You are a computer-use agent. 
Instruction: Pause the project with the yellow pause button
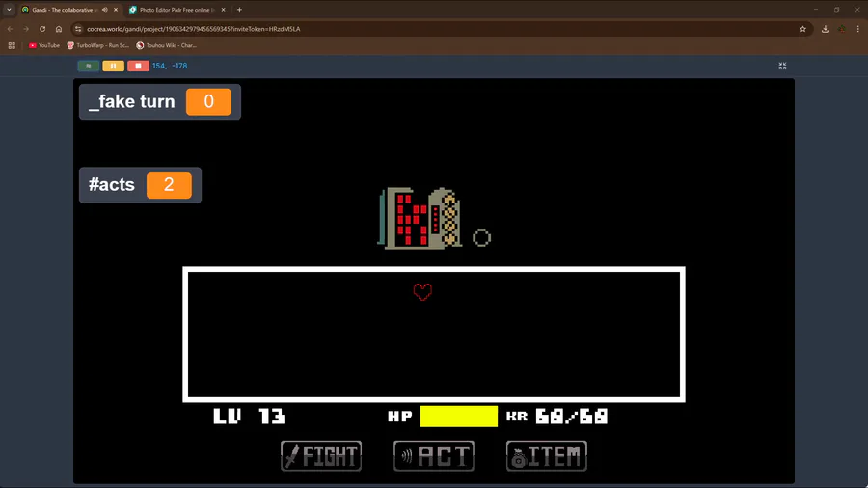coord(114,66)
